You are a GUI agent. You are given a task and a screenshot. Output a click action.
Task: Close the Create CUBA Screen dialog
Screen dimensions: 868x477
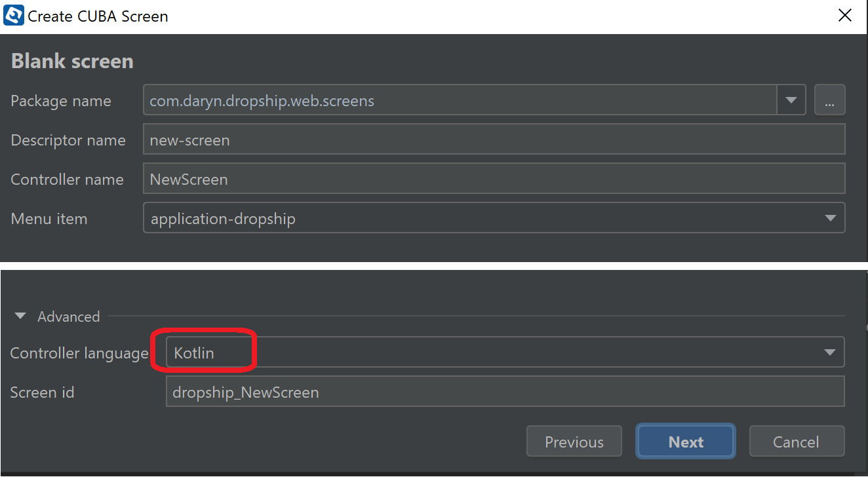(x=845, y=16)
